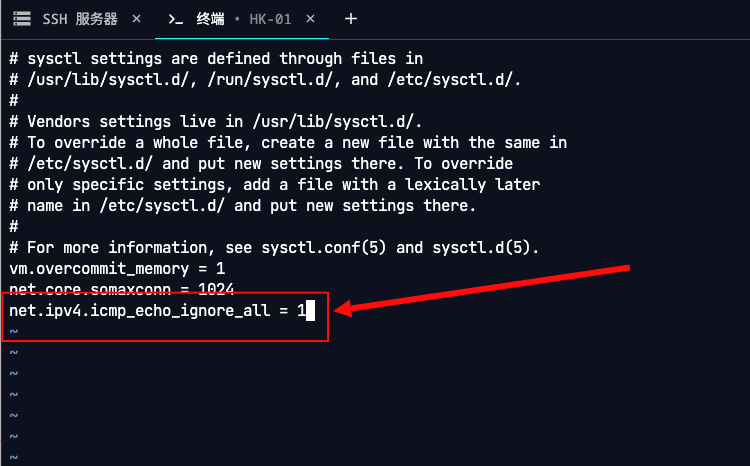Screen dimensions: 750x466
Task: Click the first tilde empty line
Action: 14,332
